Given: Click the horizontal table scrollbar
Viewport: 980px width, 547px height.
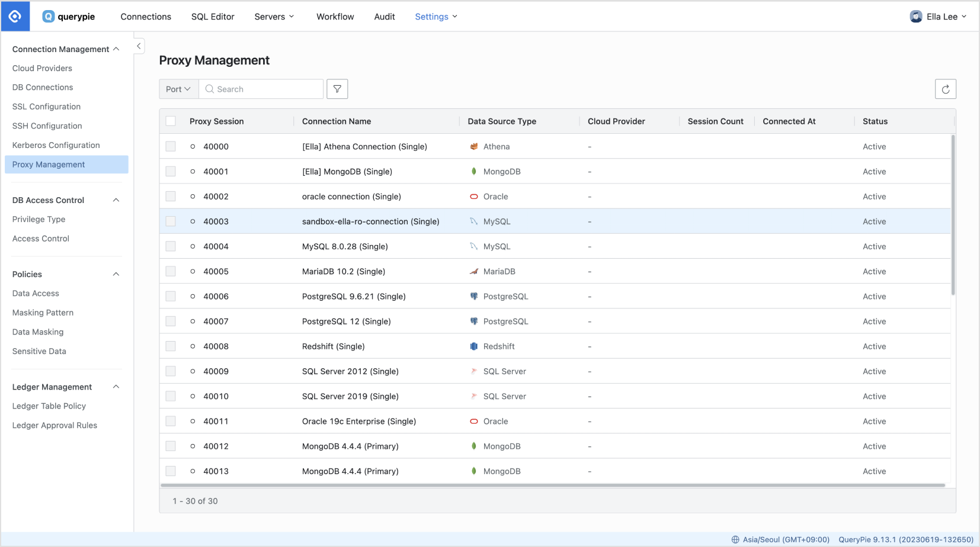Looking at the screenshot, I should click(x=552, y=485).
